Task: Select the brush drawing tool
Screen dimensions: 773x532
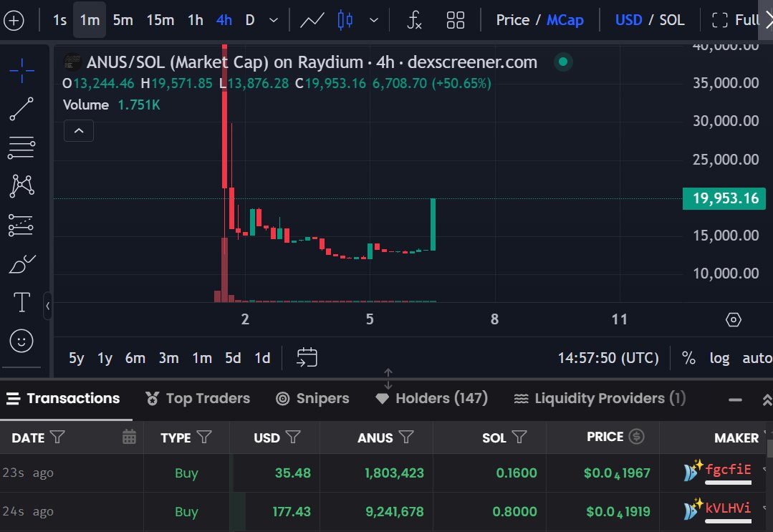Action: [22, 264]
